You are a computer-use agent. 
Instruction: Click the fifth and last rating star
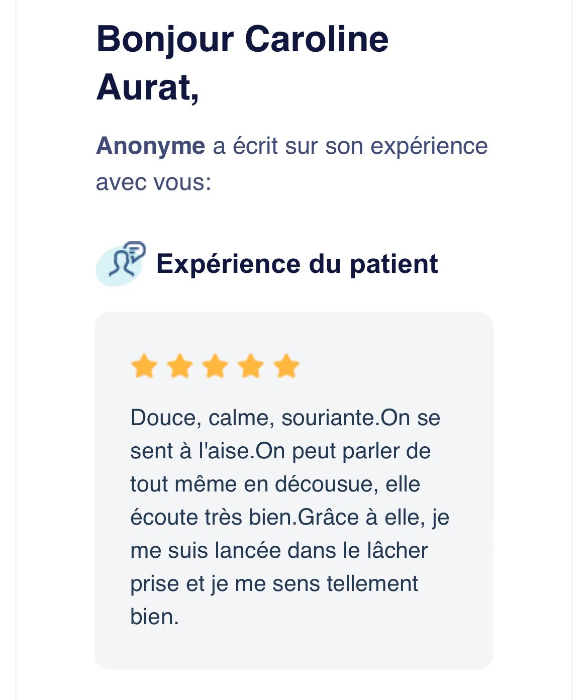click(287, 366)
